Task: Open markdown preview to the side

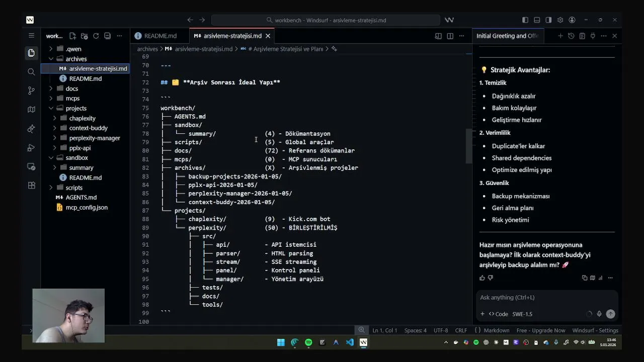Action: pyautogui.click(x=438, y=36)
